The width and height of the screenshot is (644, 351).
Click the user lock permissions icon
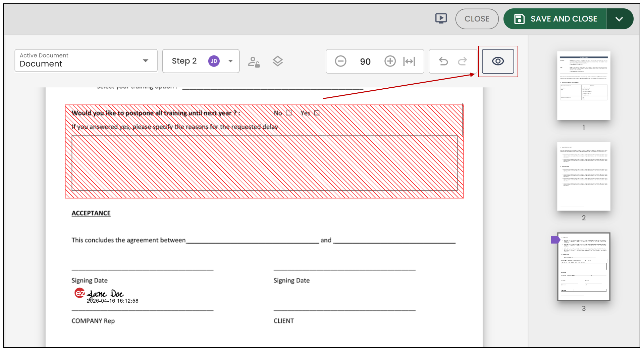(254, 62)
